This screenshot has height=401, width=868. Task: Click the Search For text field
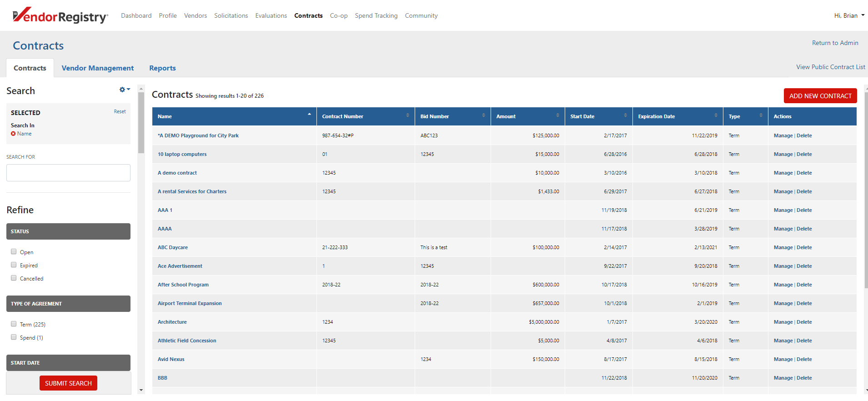[x=68, y=173]
